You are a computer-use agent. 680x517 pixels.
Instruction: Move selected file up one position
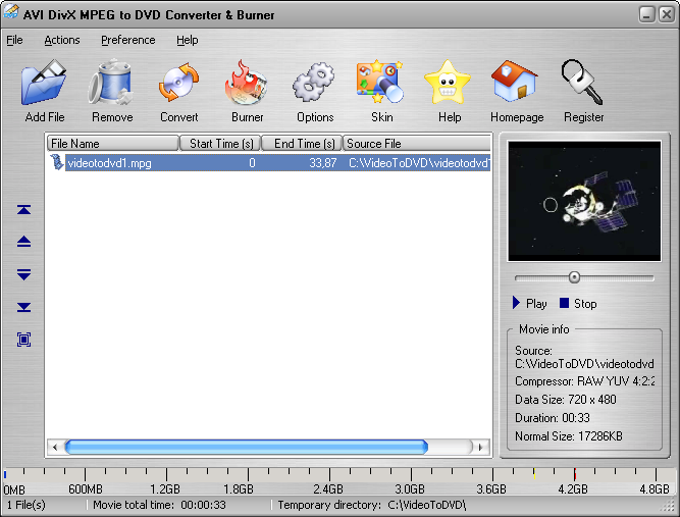point(24,242)
